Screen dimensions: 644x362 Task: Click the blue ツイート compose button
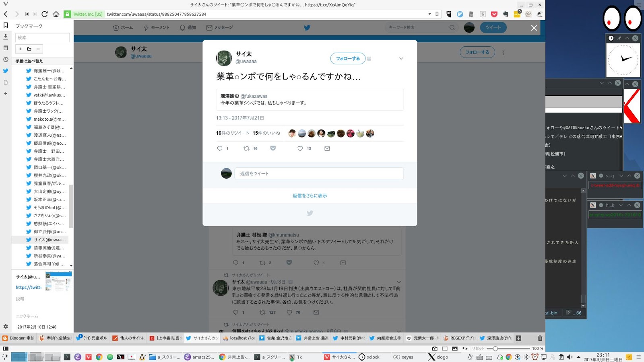click(493, 27)
